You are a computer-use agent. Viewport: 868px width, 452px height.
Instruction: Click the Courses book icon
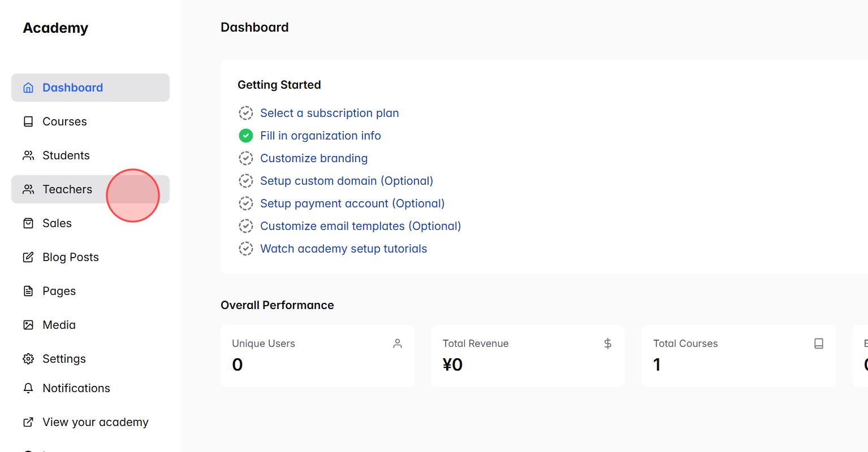[28, 121]
